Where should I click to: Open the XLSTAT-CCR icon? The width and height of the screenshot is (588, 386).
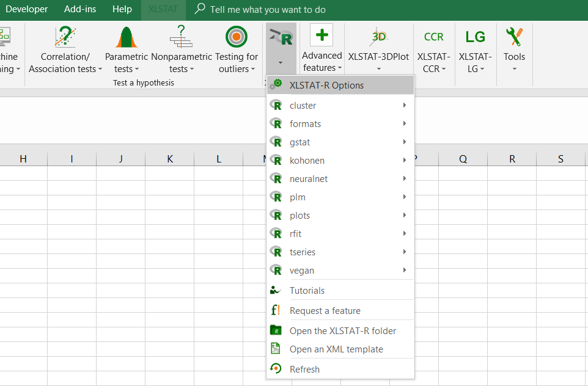click(x=433, y=37)
